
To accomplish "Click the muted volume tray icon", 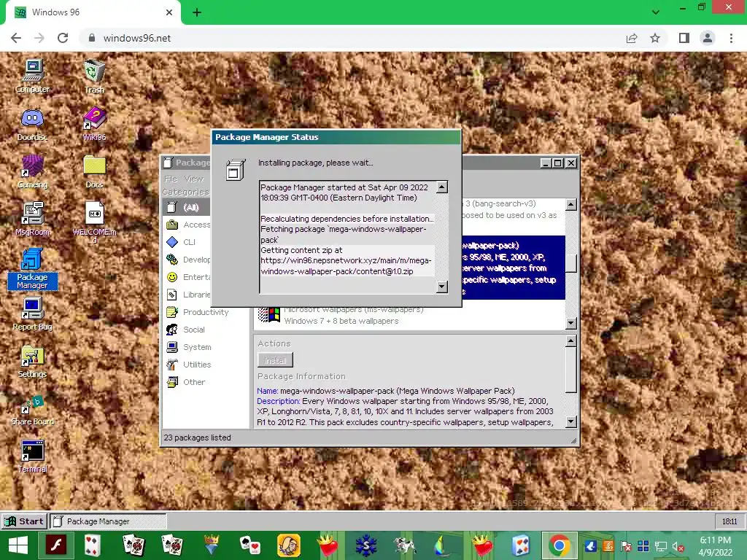I will pyautogui.click(x=678, y=546).
